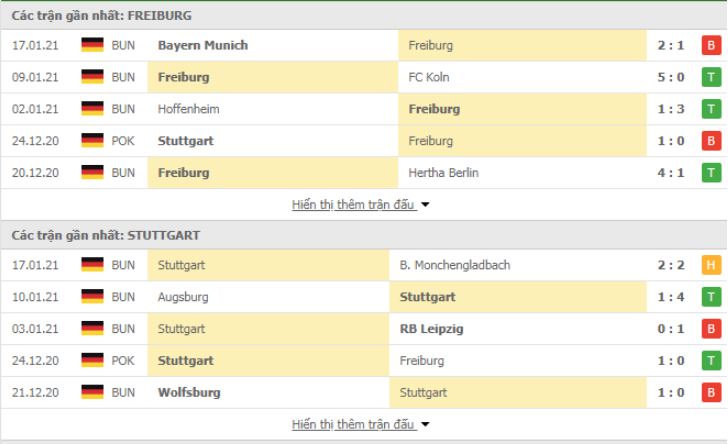Click the orange H badge for Stuttgart–Monchengladbach draw
Screen dimensions: 728x444
coord(711,265)
